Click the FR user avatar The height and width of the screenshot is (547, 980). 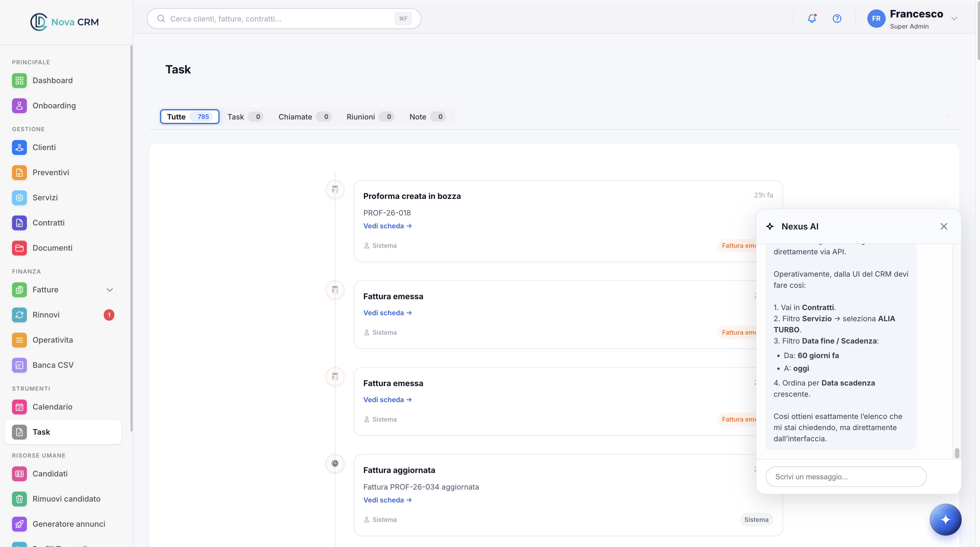click(x=876, y=18)
